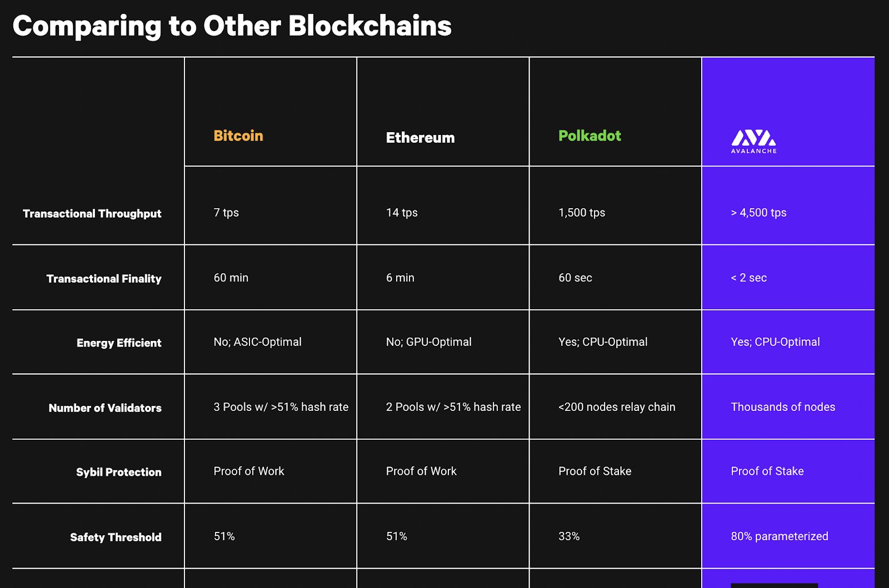
Task: Select '<200 nodes relay chain' cell
Action: [x=617, y=407]
